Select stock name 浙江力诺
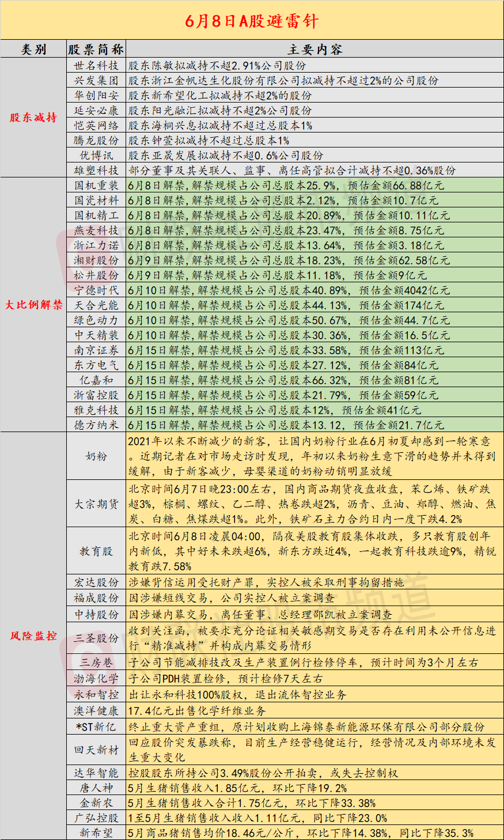The width and height of the screenshot is (504, 840). click(x=96, y=245)
